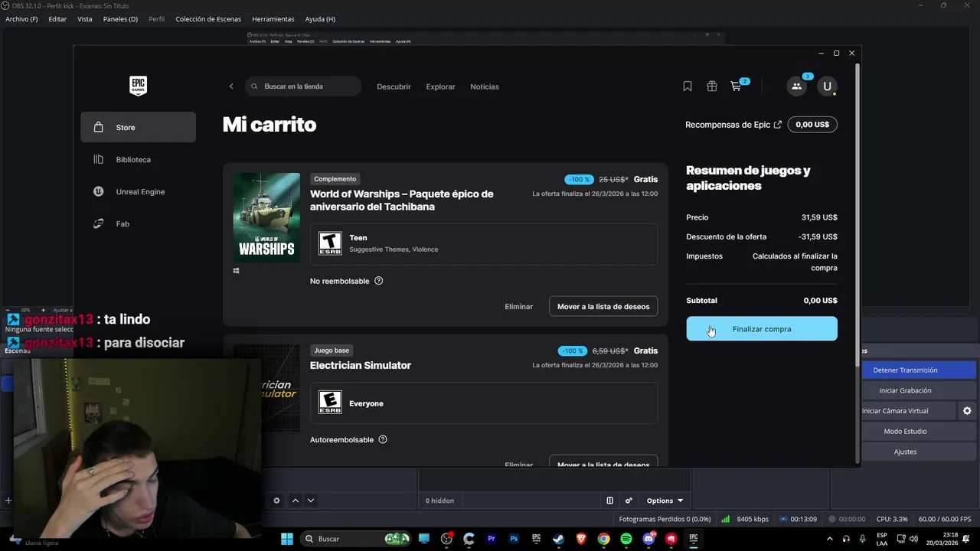Open Spotify from taskbar
980x551 pixels.
(626, 539)
